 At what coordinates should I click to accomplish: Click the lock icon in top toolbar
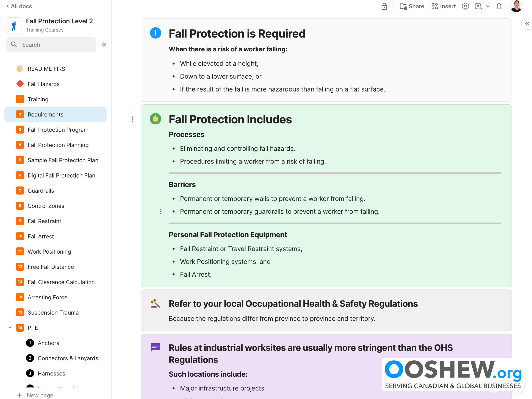pos(384,6)
